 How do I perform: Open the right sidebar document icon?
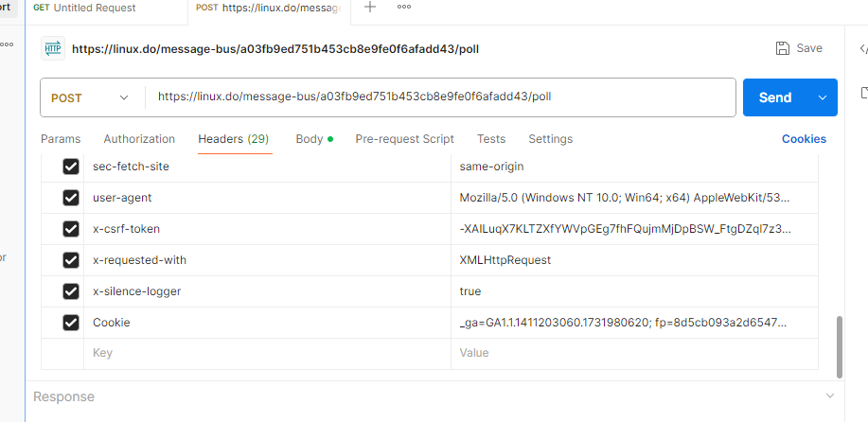864,93
